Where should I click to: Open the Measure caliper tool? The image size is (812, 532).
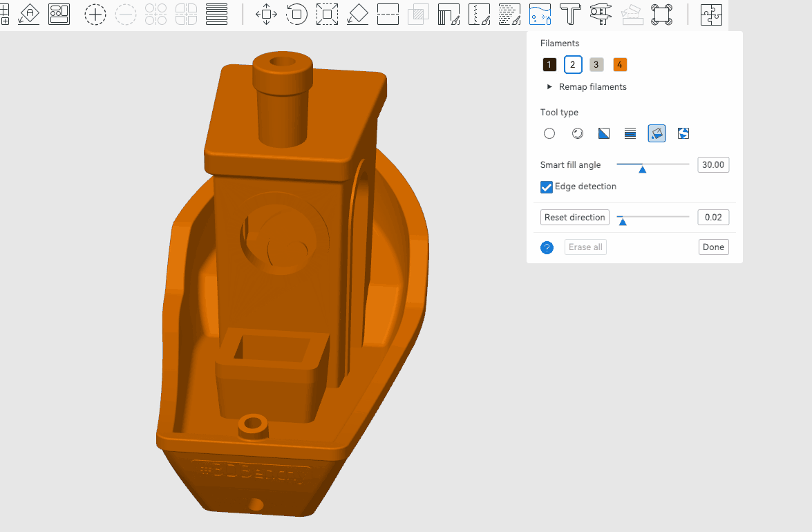pyautogui.click(x=601, y=14)
